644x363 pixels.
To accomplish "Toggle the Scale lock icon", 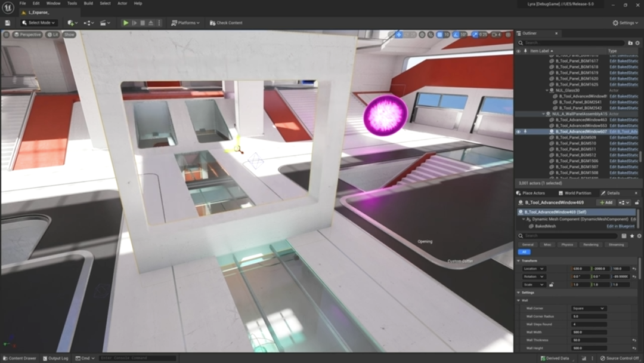I will click(x=551, y=285).
